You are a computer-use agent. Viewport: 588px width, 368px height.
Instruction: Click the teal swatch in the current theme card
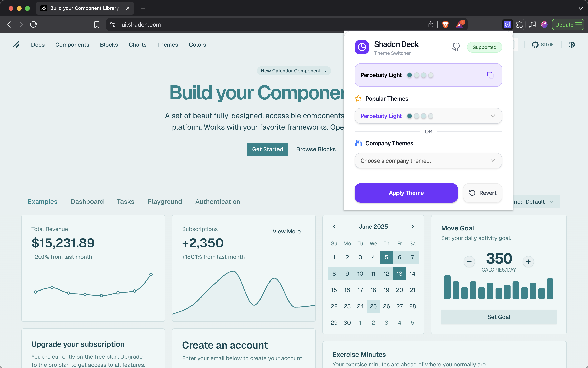point(409,75)
